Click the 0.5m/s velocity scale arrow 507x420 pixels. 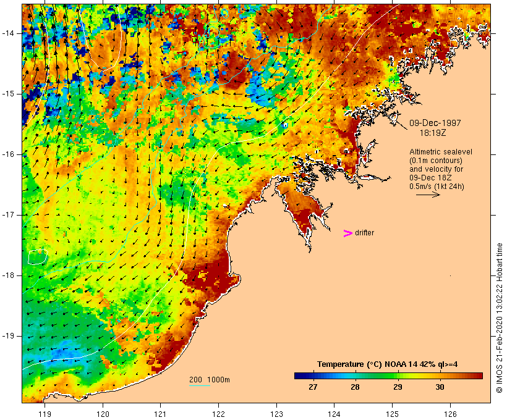pos(428,195)
